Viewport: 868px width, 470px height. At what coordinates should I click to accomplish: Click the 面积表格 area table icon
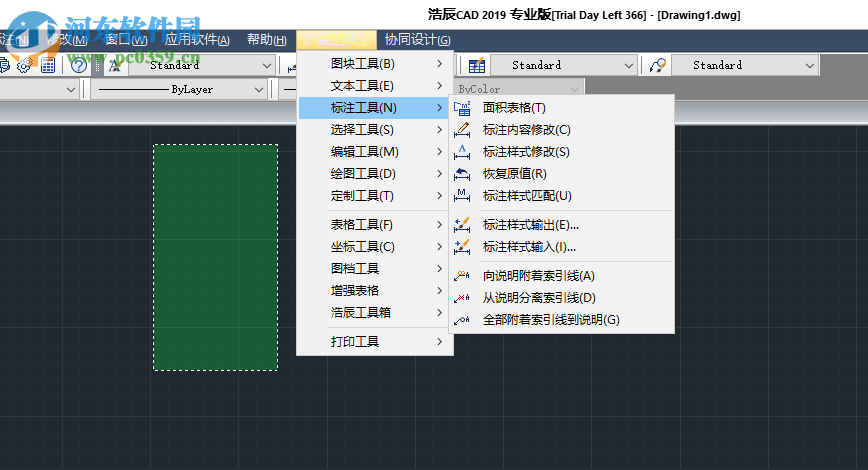462,108
